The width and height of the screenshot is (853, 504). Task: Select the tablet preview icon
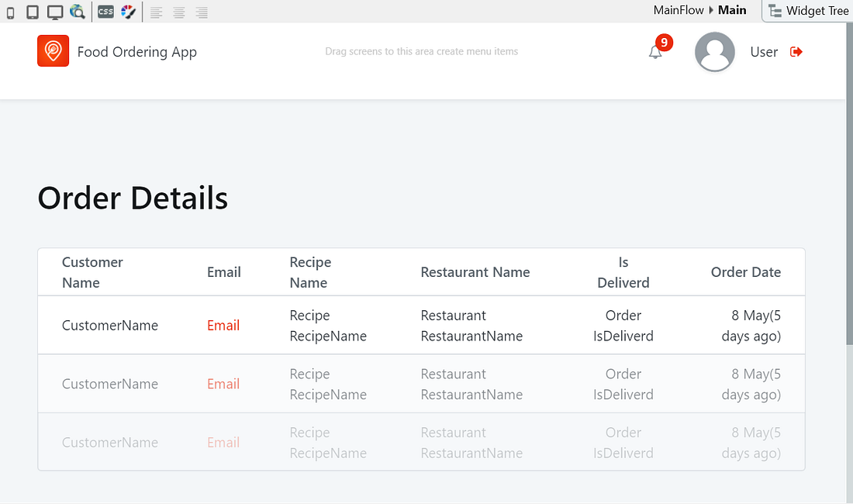[x=32, y=12]
